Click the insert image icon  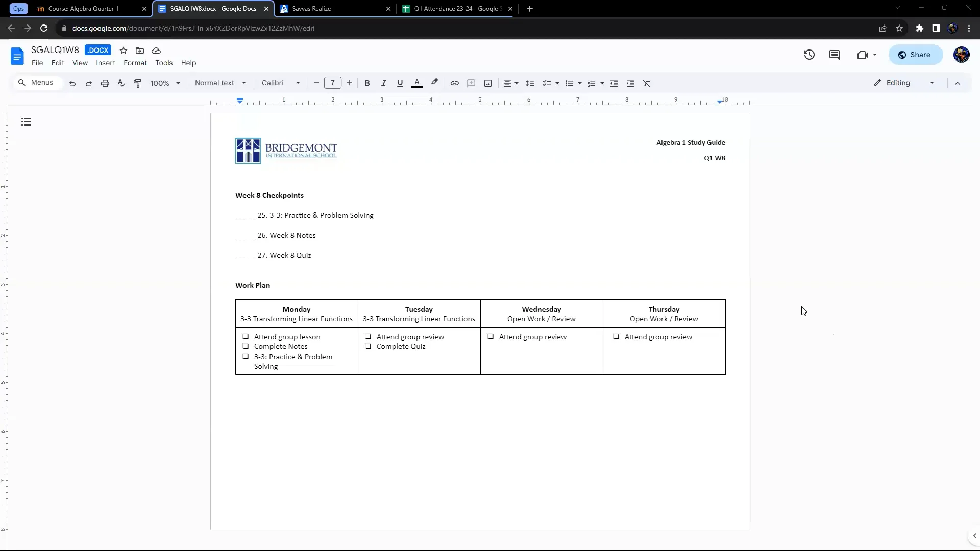487,83
